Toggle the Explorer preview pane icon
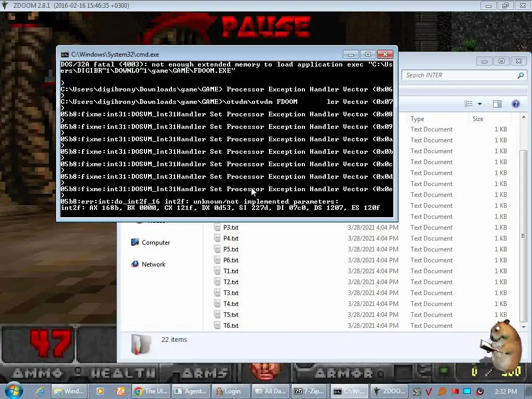Screen dimensions: 532x399 [497, 104]
